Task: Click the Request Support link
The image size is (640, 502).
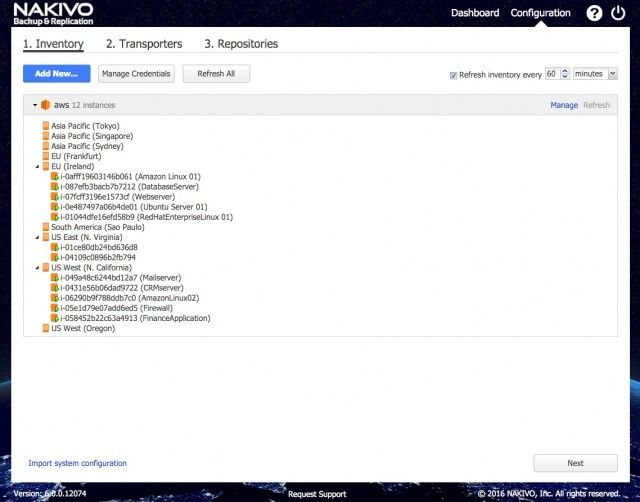Action: [x=317, y=494]
